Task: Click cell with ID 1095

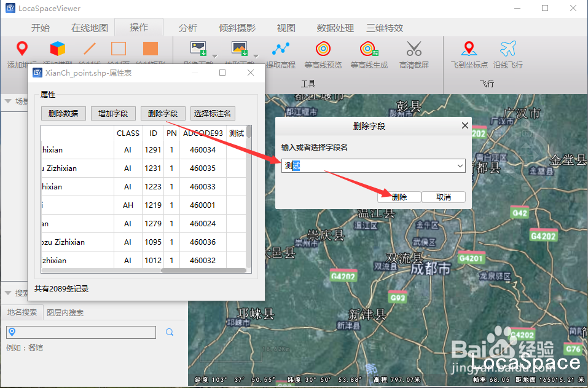Action: point(153,242)
